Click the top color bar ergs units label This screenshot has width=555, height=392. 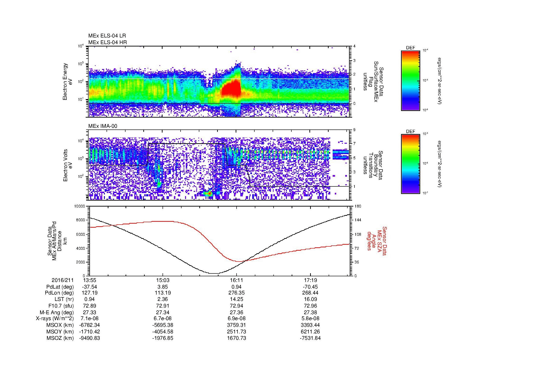pos(440,81)
